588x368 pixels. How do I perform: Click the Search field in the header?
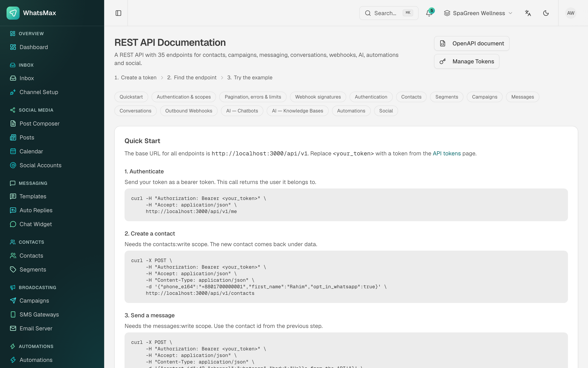coord(389,13)
